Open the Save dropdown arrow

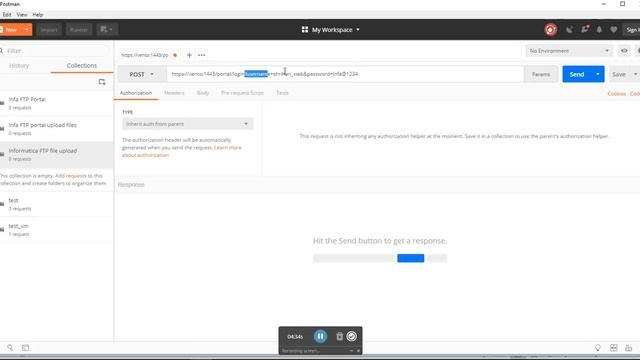(x=635, y=74)
